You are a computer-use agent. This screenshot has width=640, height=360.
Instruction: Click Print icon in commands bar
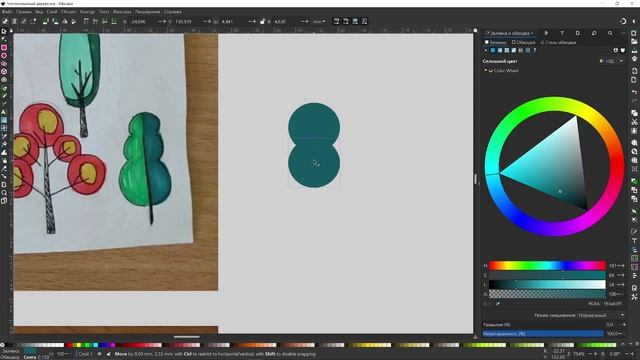pyautogui.click(x=634, y=59)
